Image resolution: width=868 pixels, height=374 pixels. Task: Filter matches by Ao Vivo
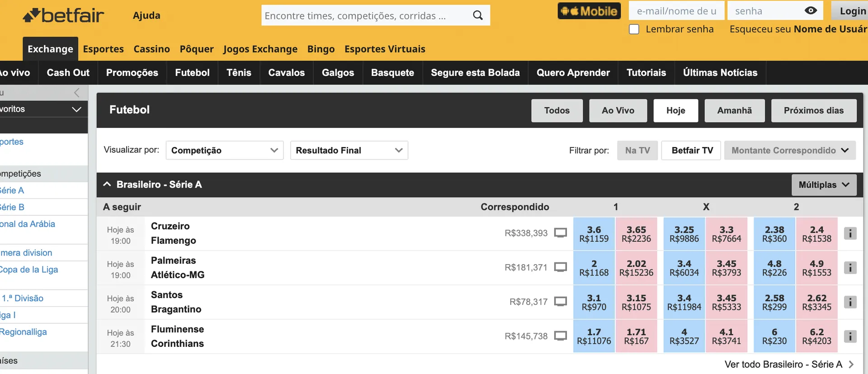[618, 111]
